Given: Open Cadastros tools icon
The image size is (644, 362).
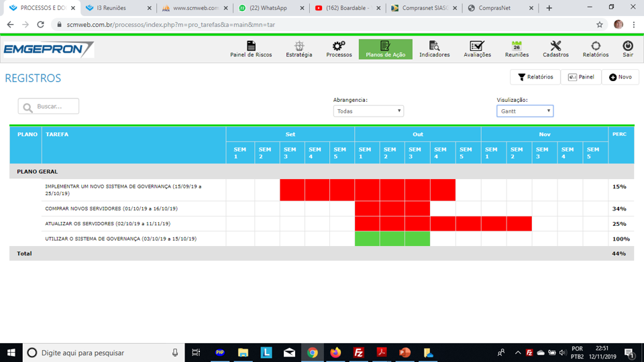Looking at the screenshot, I should pos(555,49).
